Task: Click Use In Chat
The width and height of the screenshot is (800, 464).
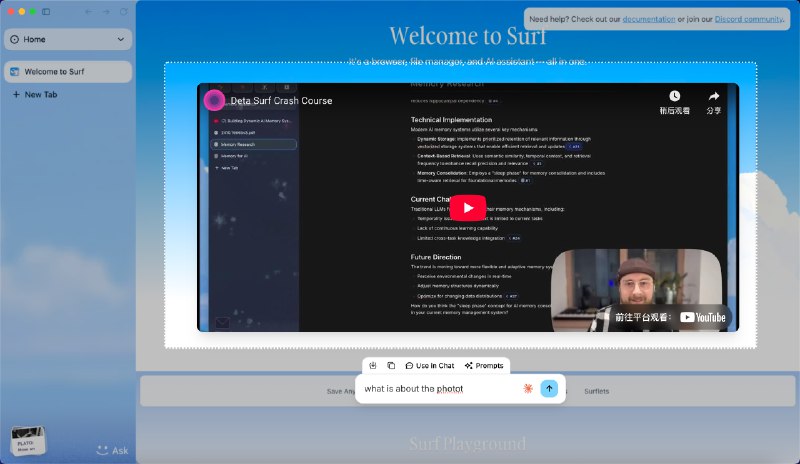Action: [x=430, y=365]
